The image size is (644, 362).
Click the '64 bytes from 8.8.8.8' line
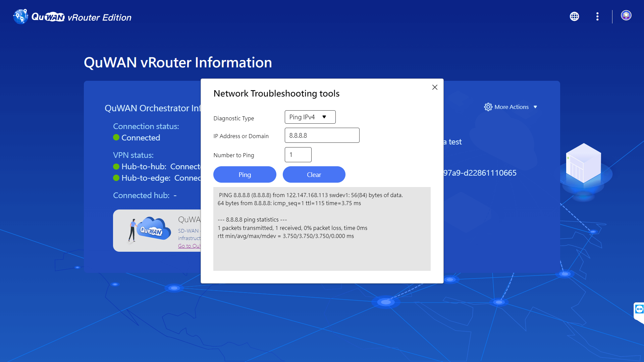(289, 203)
